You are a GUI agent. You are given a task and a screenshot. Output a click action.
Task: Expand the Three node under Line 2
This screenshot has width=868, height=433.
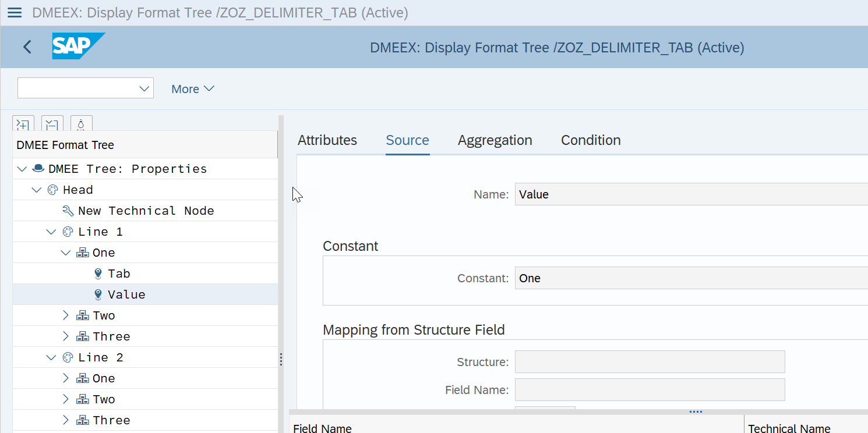pyautogui.click(x=66, y=420)
